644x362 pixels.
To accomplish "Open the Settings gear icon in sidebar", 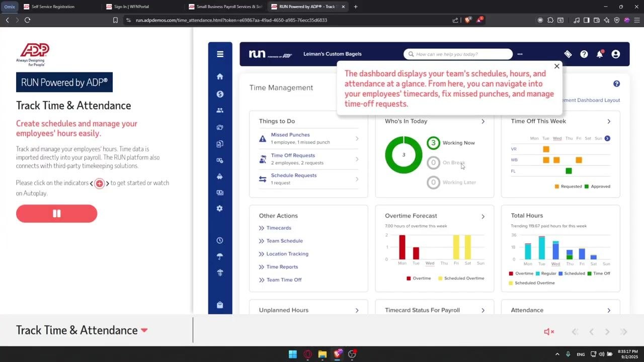I will coord(220,209).
